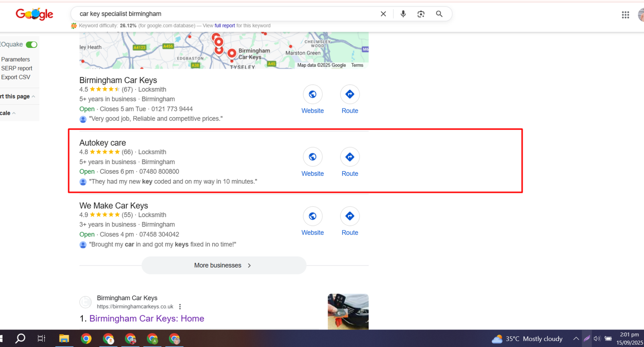View the full report keyword link
The width and height of the screenshot is (644, 347).
coord(225,26)
